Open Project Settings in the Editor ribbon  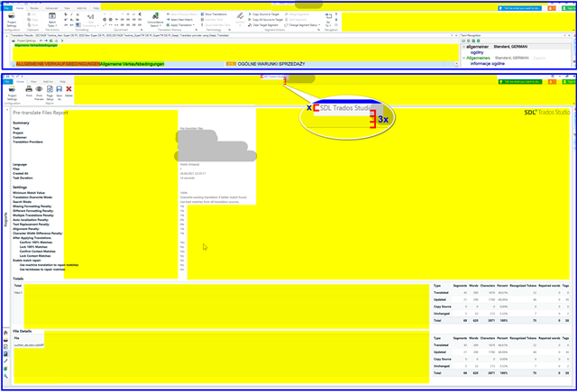(12, 20)
